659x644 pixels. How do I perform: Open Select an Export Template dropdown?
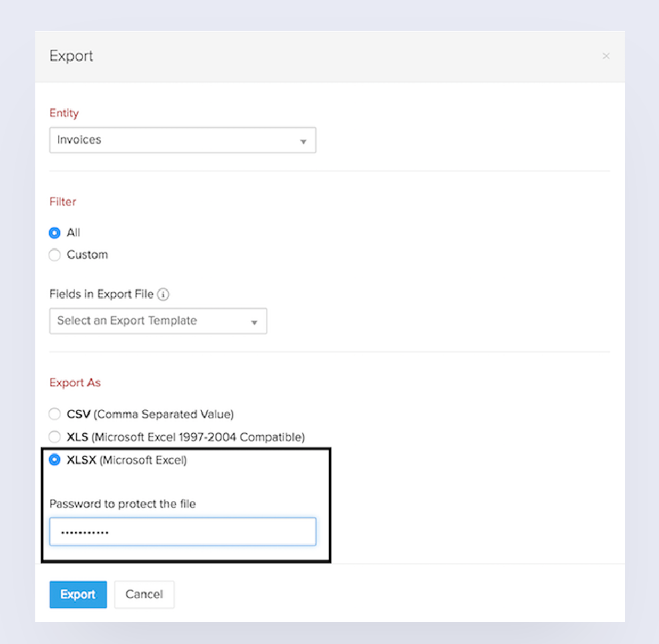pyautogui.click(x=158, y=321)
